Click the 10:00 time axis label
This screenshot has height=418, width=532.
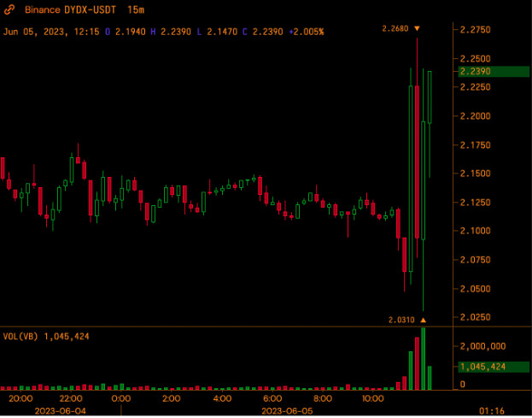point(372,398)
